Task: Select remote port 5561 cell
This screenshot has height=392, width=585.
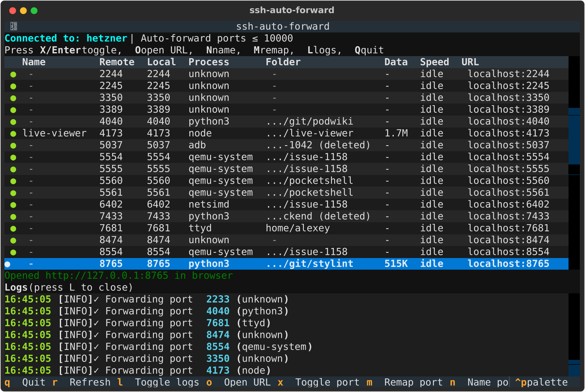Action: tap(111, 193)
